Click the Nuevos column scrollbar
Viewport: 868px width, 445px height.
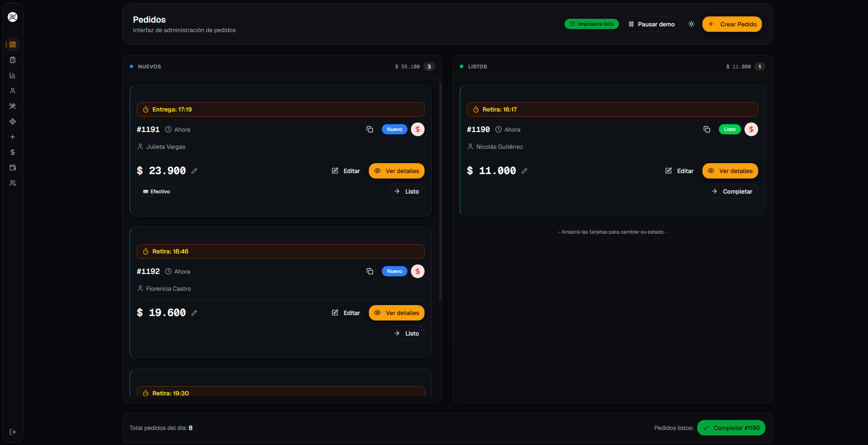pos(440,192)
